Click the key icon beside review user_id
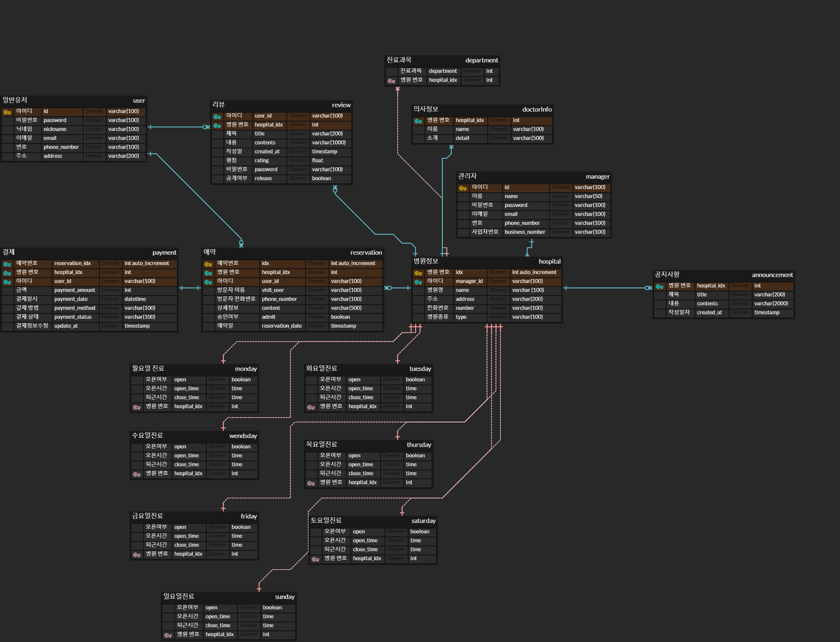The image size is (840, 642). click(x=217, y=116)
